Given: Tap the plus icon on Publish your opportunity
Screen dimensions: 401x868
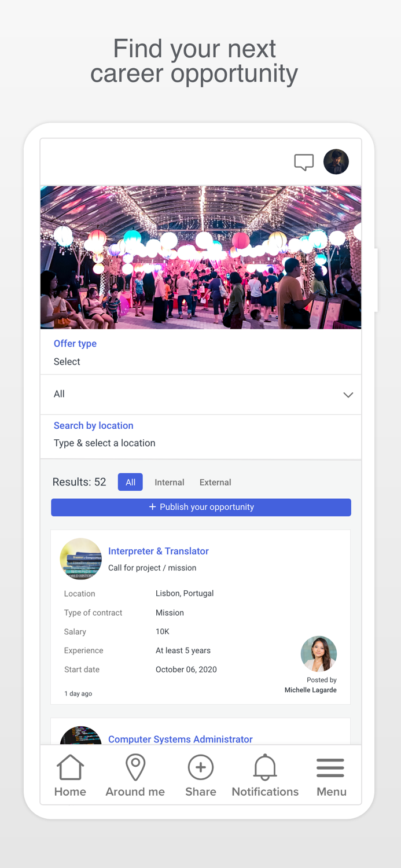Looking at the screenshot, I should pyautogui.click(x=154, y=506).
